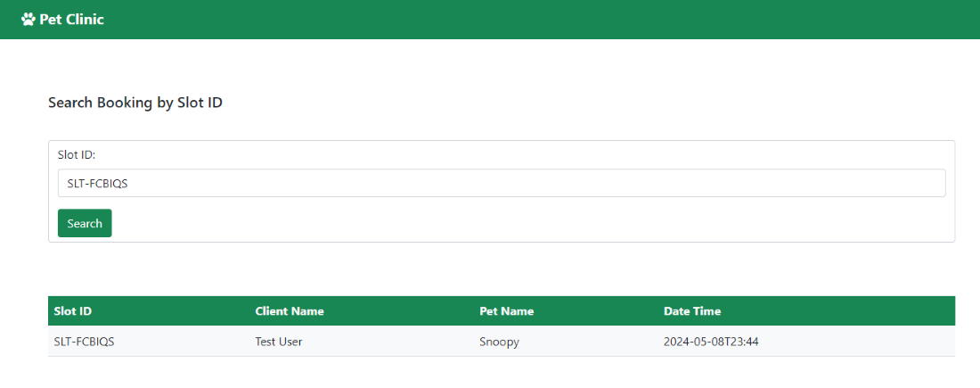Click empty area of green navigation bar

[x=535, y=19]
